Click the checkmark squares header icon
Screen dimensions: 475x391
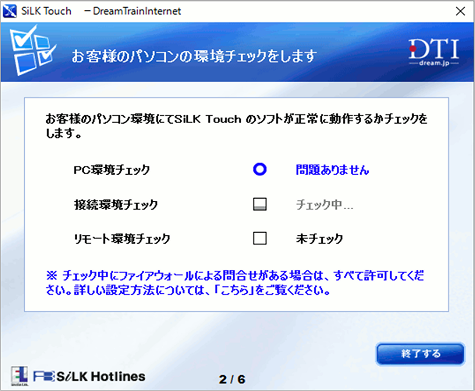pyautogui.click(x=32, y=51)
